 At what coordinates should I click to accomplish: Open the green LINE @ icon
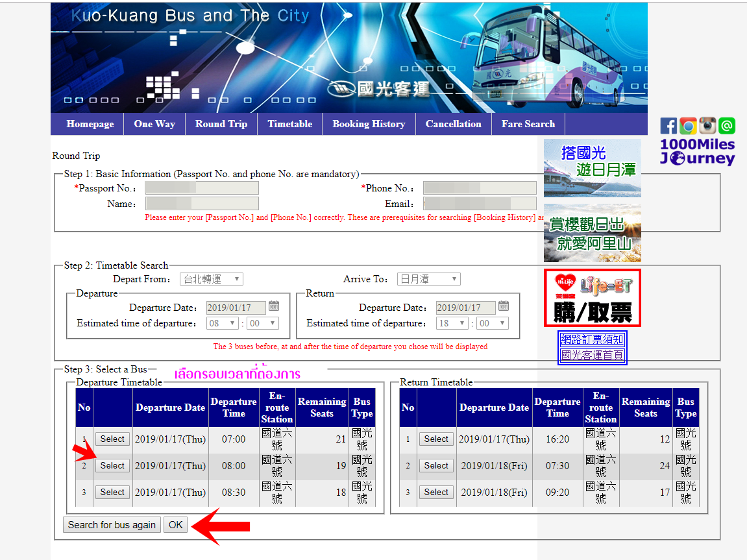727,126
